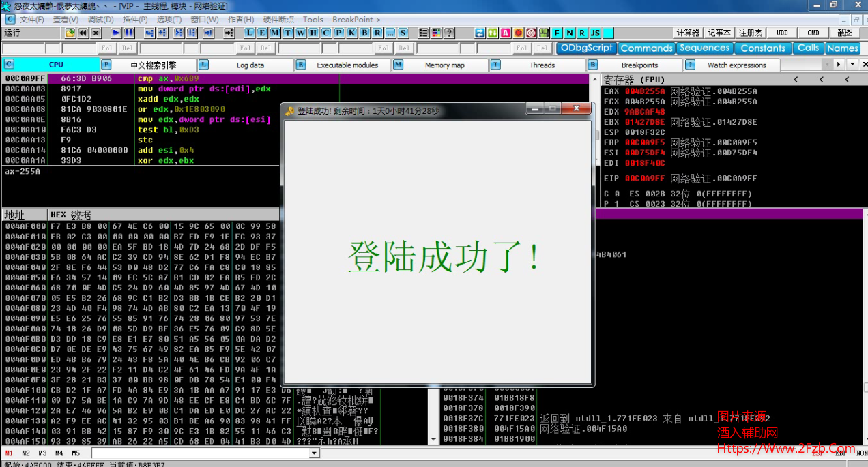Open the Call stack via the K icon
This screenshot has height=467, width=868.
click(351, 32)
